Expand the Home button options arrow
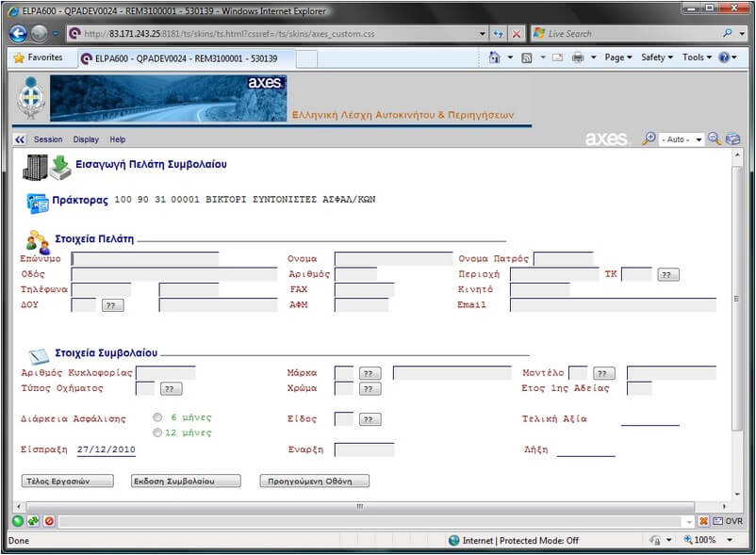 (x=510, y=57)
